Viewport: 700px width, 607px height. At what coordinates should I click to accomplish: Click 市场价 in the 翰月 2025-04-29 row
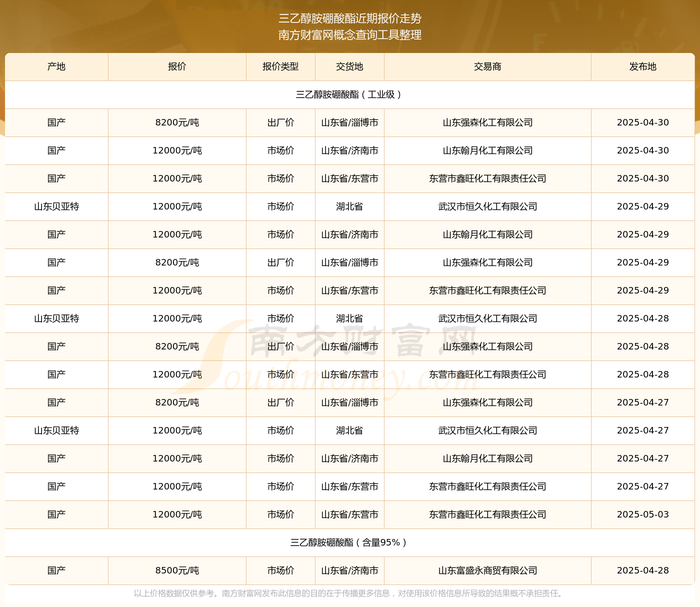280,234
